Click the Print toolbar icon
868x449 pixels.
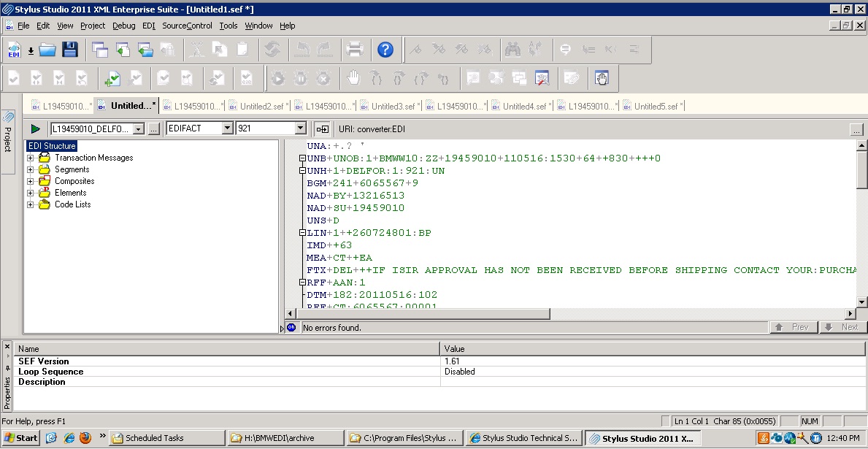coord(355,50)
